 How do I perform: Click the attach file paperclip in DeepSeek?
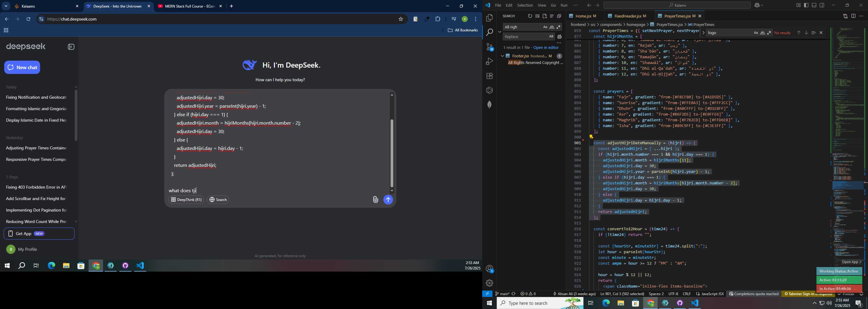pyautogui.click(x=375, y=200)
